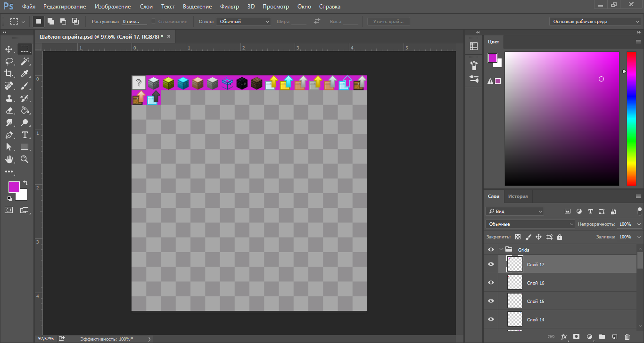The width and height of the screenshot is (644, 343).
Task: Select the Move tool
Action: coord(9,49)
